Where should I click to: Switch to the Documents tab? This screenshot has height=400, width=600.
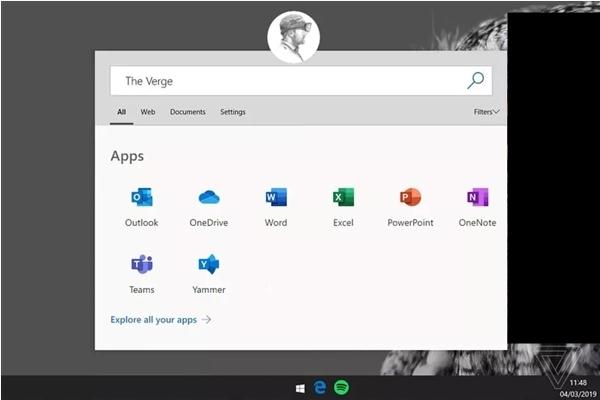coord(187,112)
